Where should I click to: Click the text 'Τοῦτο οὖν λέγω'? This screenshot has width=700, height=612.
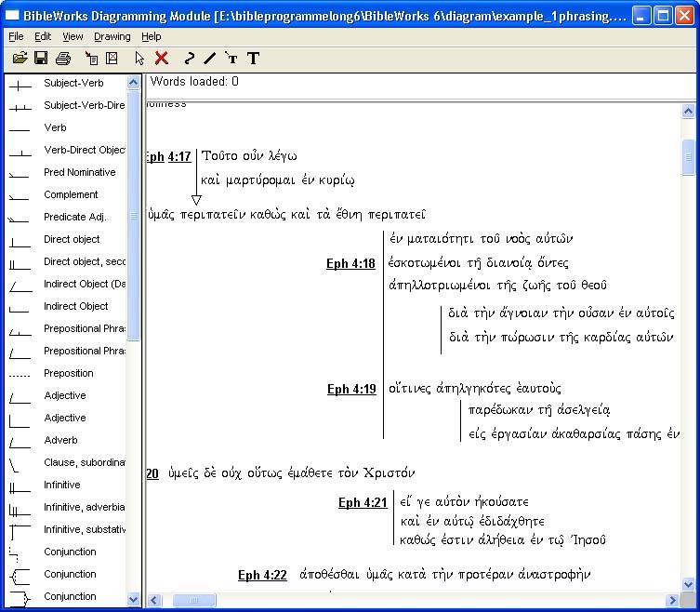point(249,156)
